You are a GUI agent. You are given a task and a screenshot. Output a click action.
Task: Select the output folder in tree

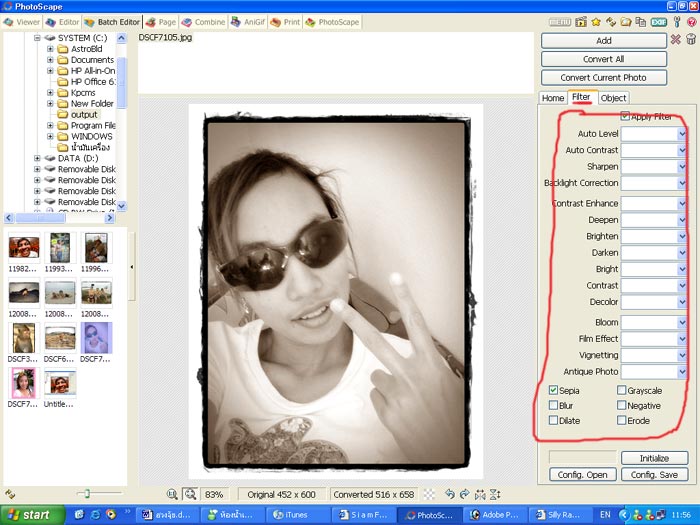(x=84, y=115)
